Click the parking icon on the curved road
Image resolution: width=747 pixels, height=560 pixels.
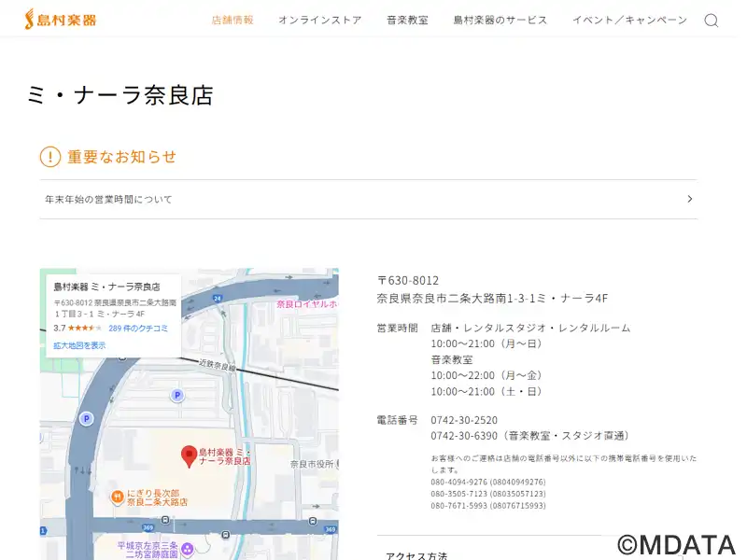(x=86, y=419)
